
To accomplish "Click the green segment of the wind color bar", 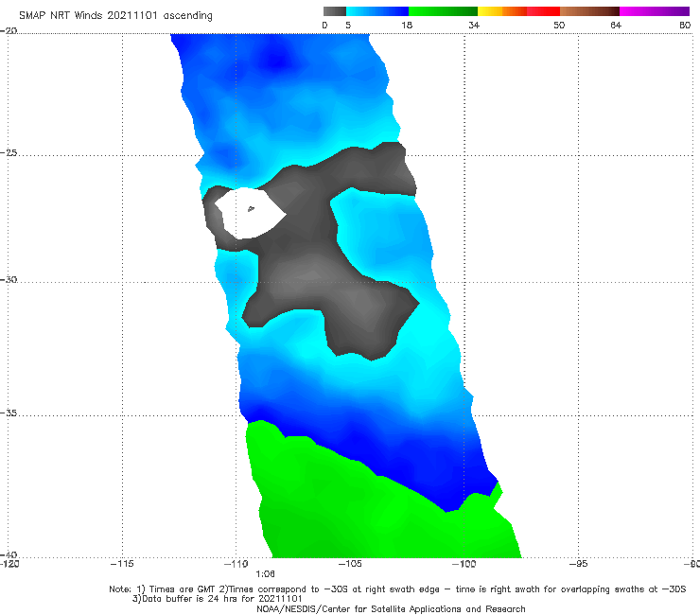I will (x=443, y=11).
